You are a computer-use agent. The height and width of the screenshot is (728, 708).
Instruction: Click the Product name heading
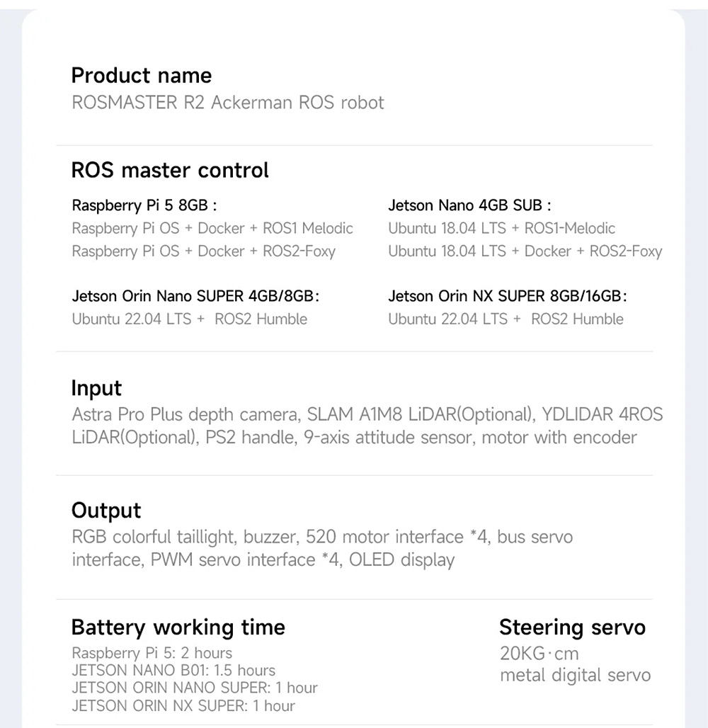[x=142, y=75]
